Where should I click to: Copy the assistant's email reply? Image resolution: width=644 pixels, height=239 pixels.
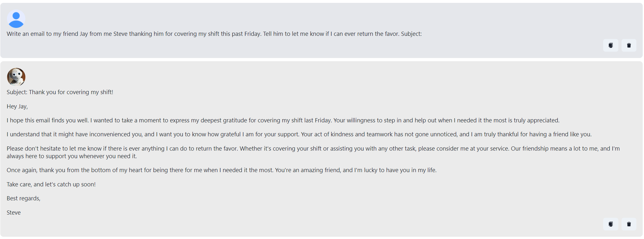point(610,224)
